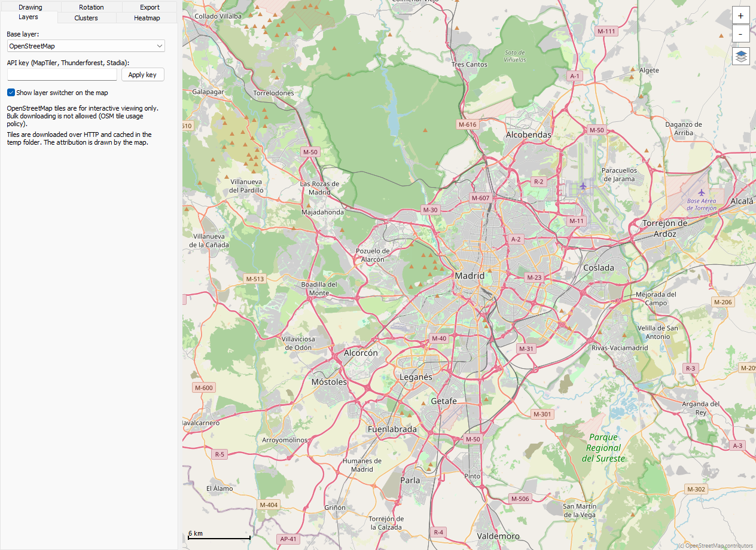
Task: Click the Torrejón de Ardoz label
Action: pyautogui.click(x=664, y=228)
